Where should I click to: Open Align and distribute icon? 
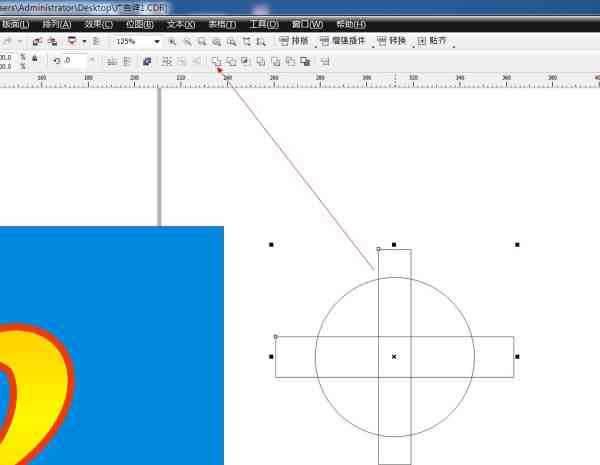325,61
